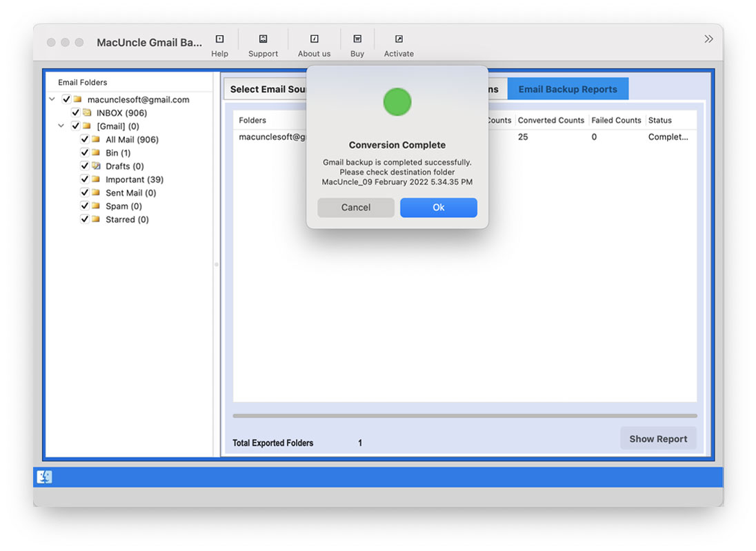Collapse the [Gmail] folder tree

[x=61, y=126]
